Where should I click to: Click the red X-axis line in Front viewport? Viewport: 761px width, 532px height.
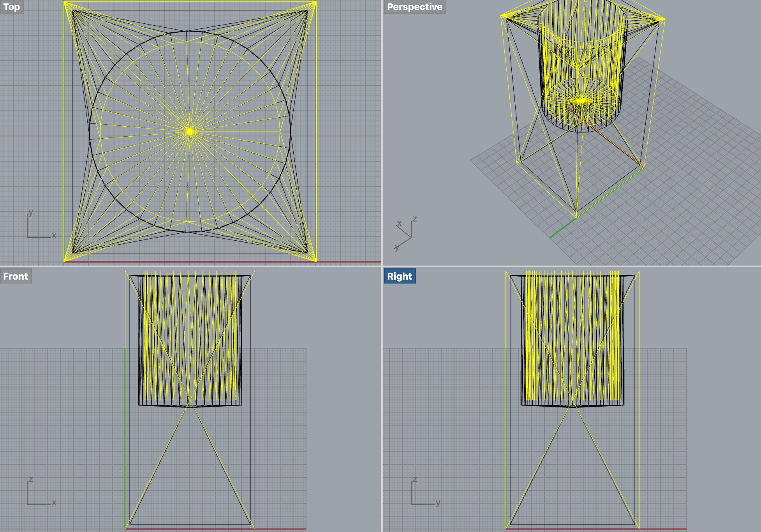280,529
